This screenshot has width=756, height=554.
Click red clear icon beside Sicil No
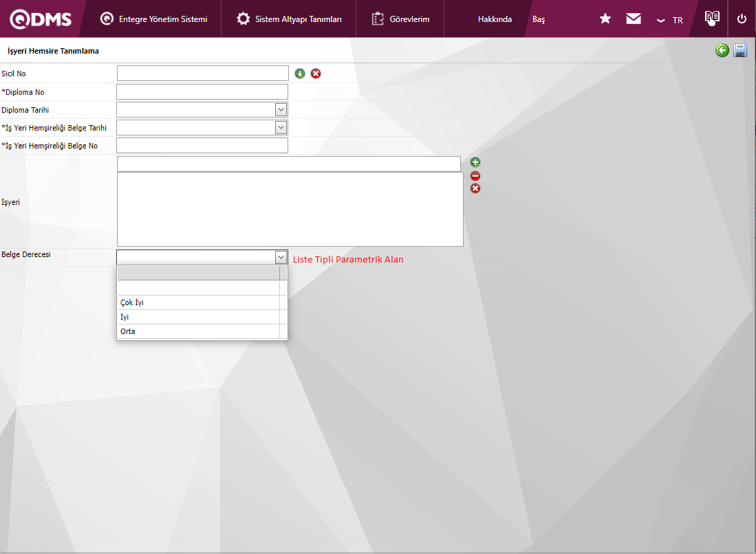(316, 74)
